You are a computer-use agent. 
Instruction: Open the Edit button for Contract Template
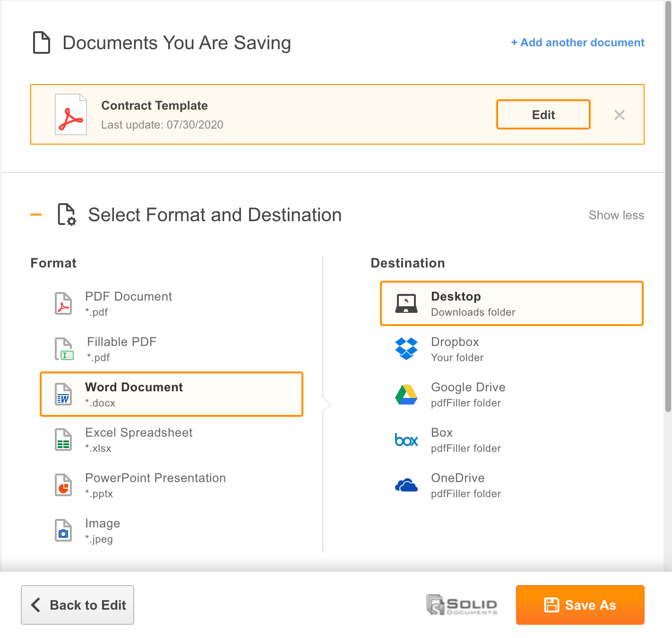point(543,114)
